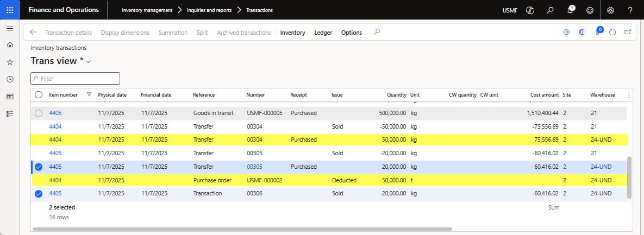This screenshot has height=235, width=644.
Task: Click the Split button
Action: tap(202, 33)
